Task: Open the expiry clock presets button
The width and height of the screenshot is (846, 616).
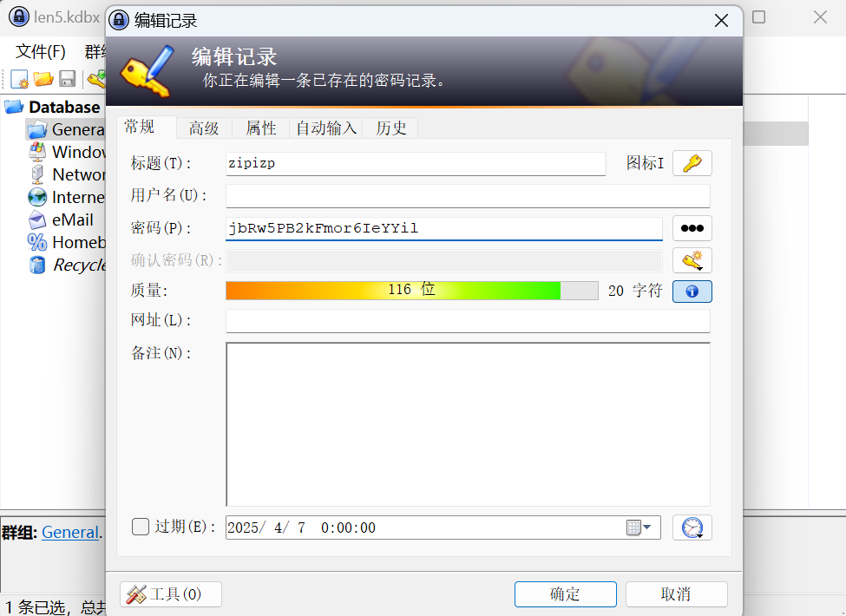Action: (x=692, y=528)
